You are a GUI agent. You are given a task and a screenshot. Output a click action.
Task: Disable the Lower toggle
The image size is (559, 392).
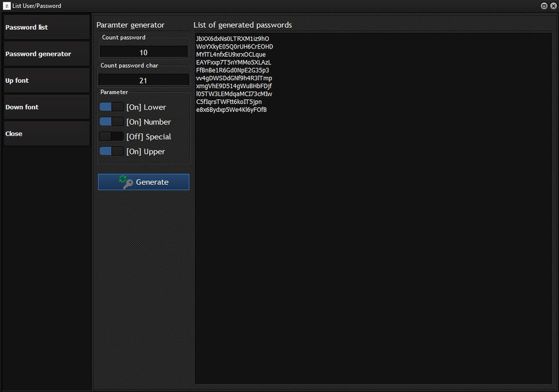click(x=111, y=107)
